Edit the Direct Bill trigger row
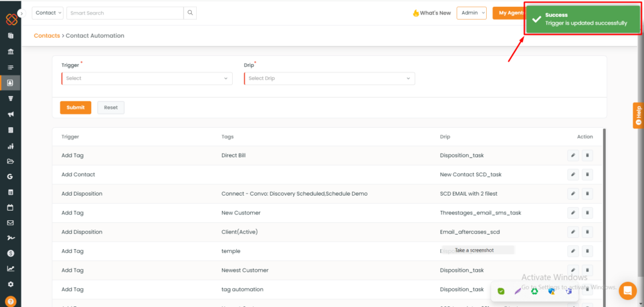The image size is (644, 307). (x=573, y=155)
